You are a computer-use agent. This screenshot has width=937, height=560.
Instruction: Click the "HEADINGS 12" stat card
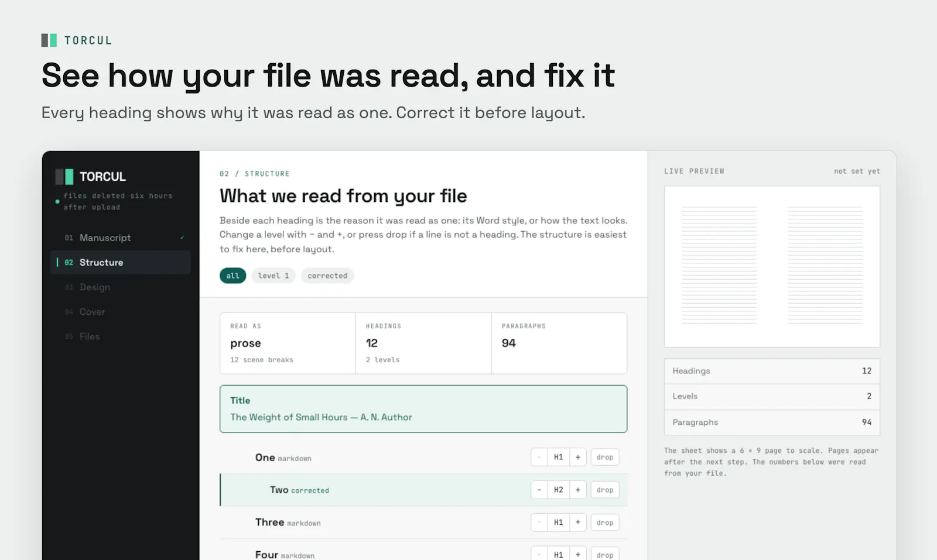click(423, 343)
